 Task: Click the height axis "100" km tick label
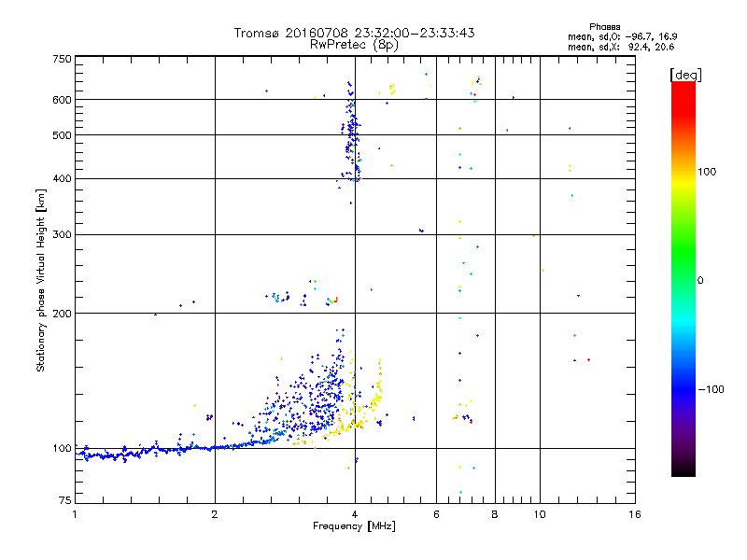62,448
